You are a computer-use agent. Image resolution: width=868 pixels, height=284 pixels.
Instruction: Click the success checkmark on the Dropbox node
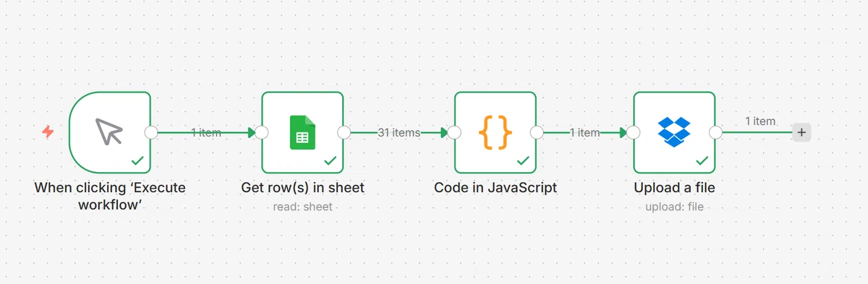point(702,160)
